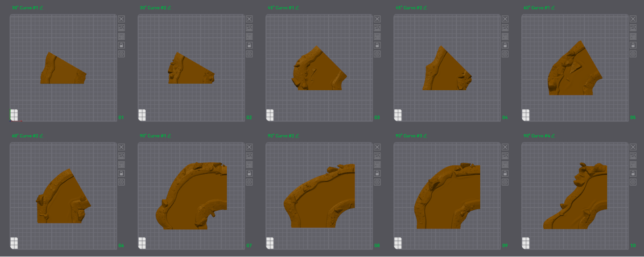644x257 pixels.
Task: Edit the 90° Curve #1 name with its pencil icon
Action: tap(169, 136)
